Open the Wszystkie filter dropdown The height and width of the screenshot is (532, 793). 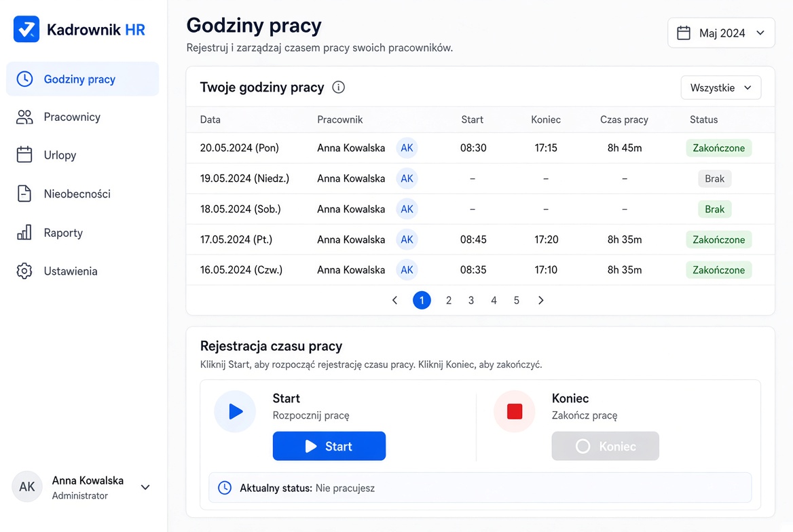[x=720, y=88]
